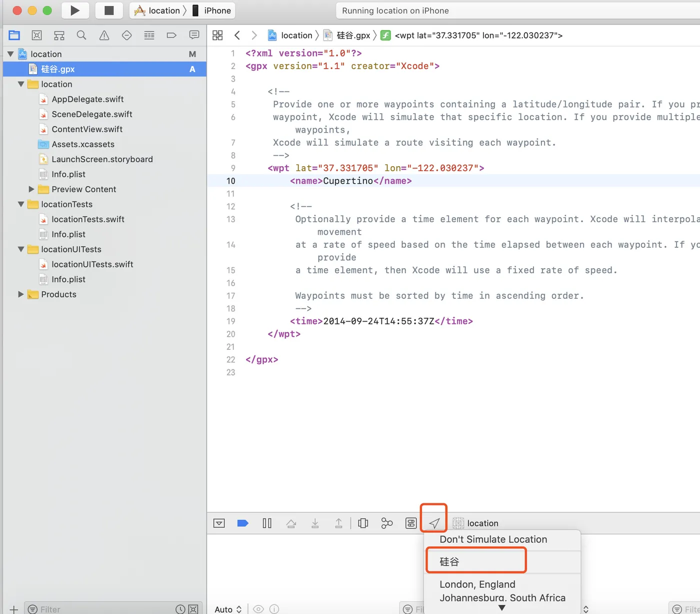Image resolution: width=700 pixels, height=614 pixels.
Task: Open ContentView.swift file
Action: (x=87, y=129)
